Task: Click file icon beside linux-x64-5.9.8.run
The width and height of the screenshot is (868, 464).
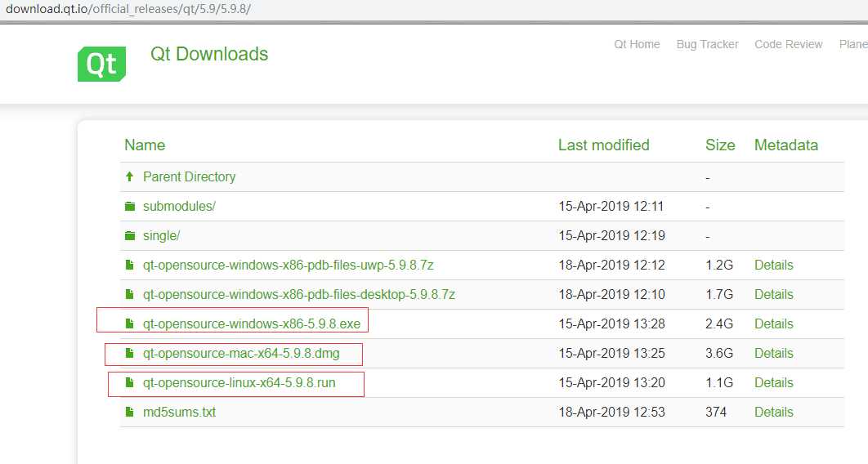Action: (129, 382)
